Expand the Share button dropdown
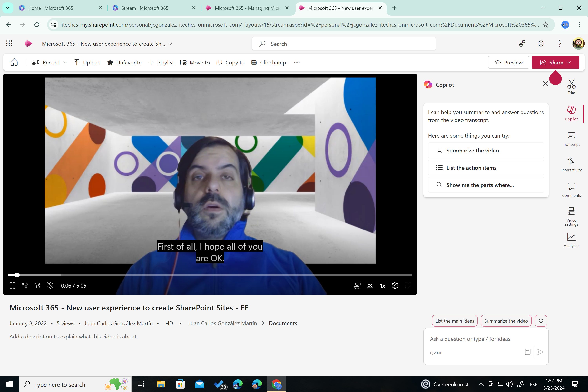Viewport: 588px width, 392px height. [569, 62]
